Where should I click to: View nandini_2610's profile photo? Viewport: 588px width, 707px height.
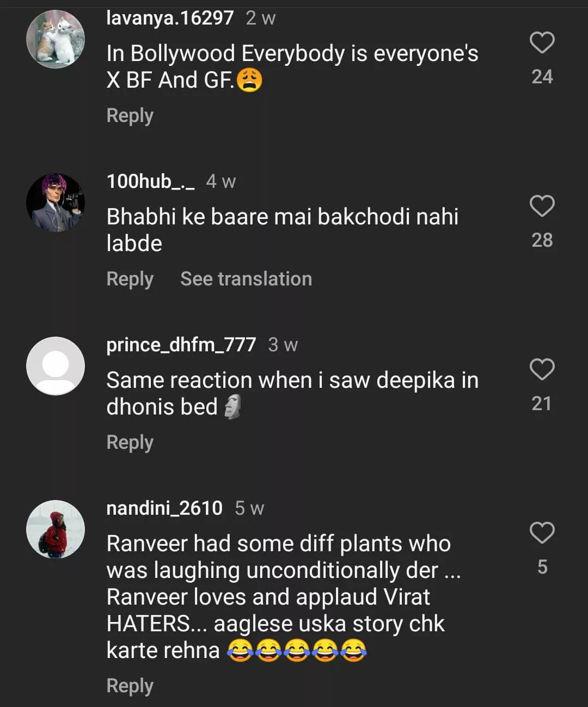coord(56,529)
